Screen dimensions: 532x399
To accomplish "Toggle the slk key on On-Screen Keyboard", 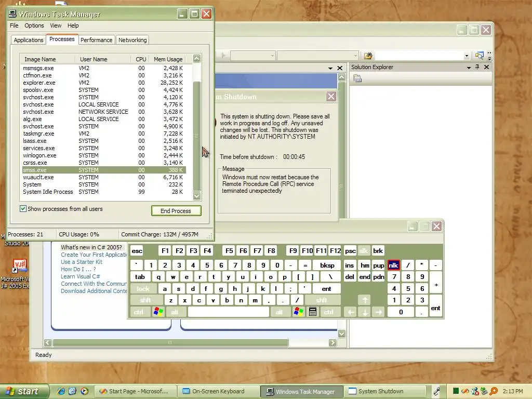I will (363, 251).
